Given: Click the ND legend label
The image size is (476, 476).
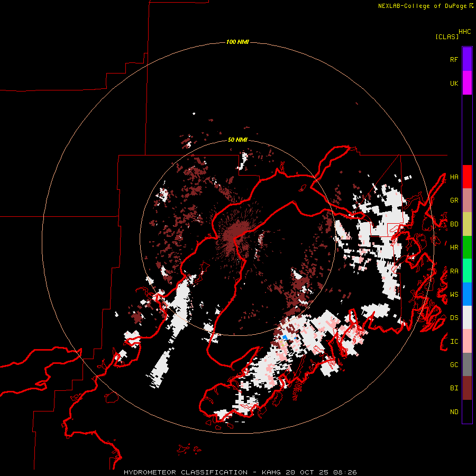Looking at the screenshot, I should 454,411.
